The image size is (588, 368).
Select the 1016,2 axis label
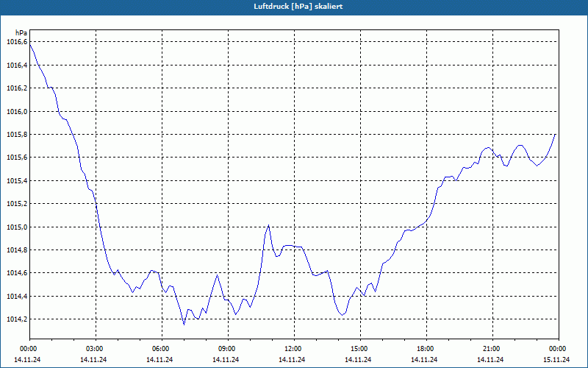(x=17, y=88)
